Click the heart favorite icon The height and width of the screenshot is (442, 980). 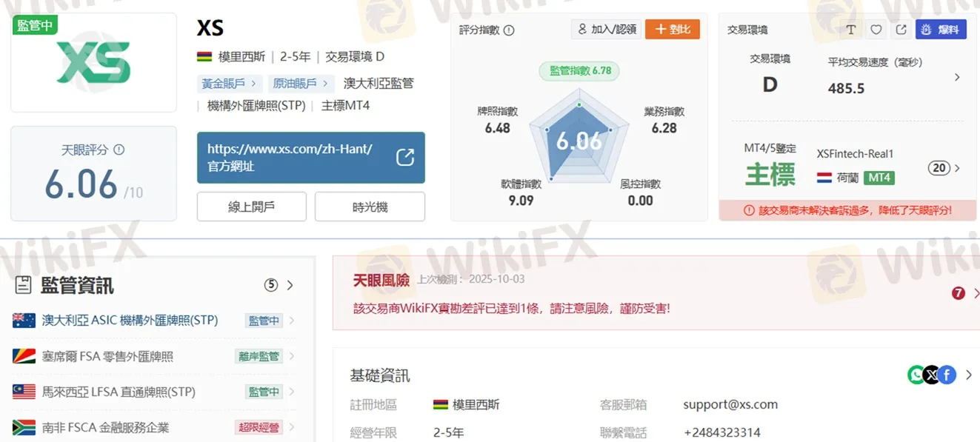click(x=876, y=30)
